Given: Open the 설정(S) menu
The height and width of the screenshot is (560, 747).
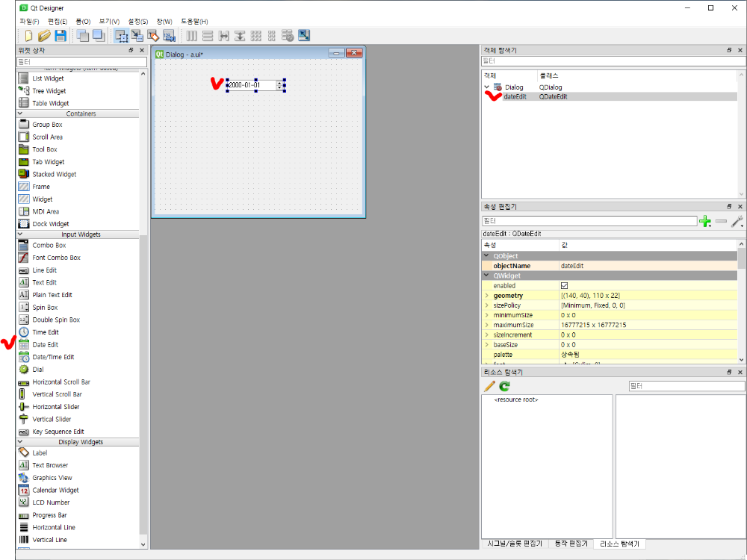Looking at the screenshot, I should [138, 22].
